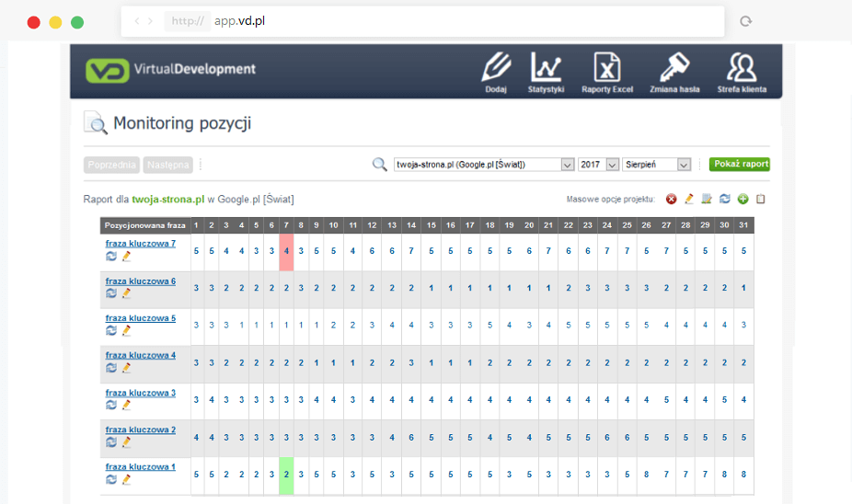Image resolution: width=852 pixels, height=504 pixels.
Task: Click the blue refresh mass-option icon
Action: coord(725,200)
